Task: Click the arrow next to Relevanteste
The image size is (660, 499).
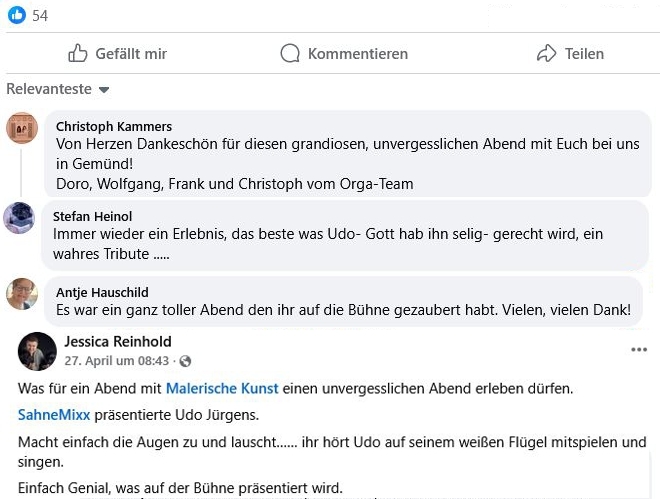Action: click(x=104, y=90)
